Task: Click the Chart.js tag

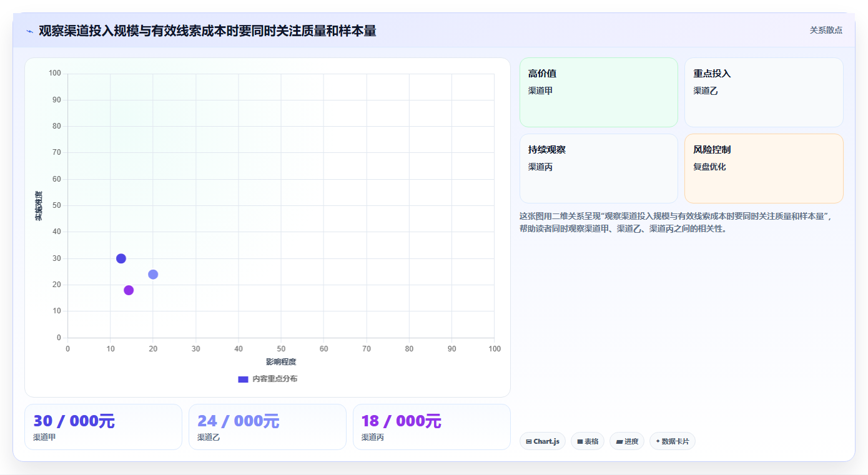Action: tap(543, 441)
